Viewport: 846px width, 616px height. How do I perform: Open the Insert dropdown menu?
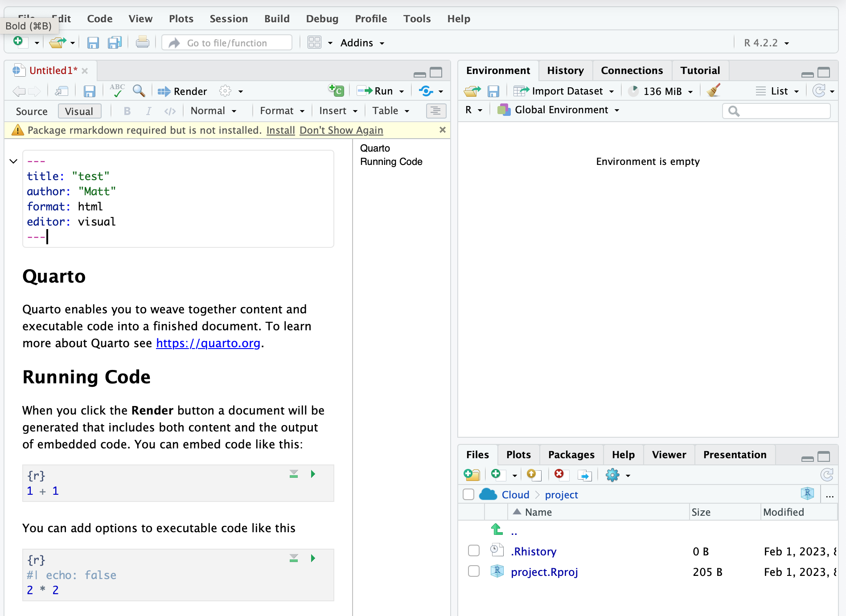click(x=338, y=111)
